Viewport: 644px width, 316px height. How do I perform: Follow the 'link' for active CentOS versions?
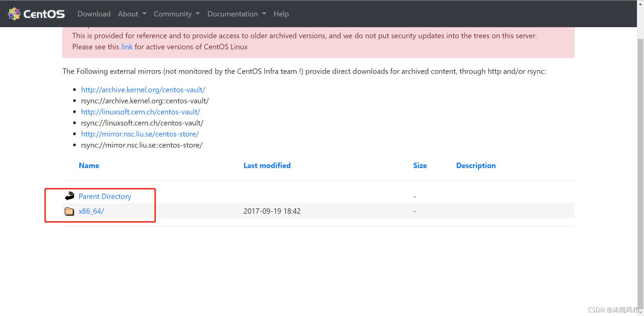tap(127, 47)
